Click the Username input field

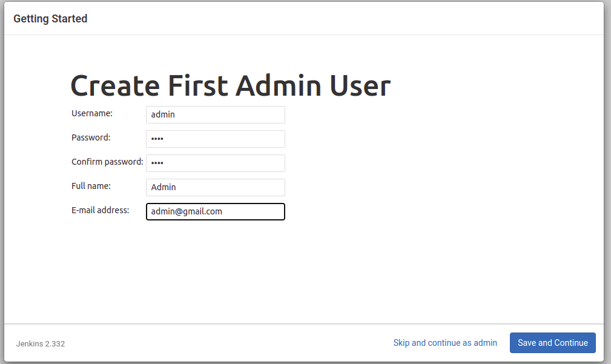215,114
